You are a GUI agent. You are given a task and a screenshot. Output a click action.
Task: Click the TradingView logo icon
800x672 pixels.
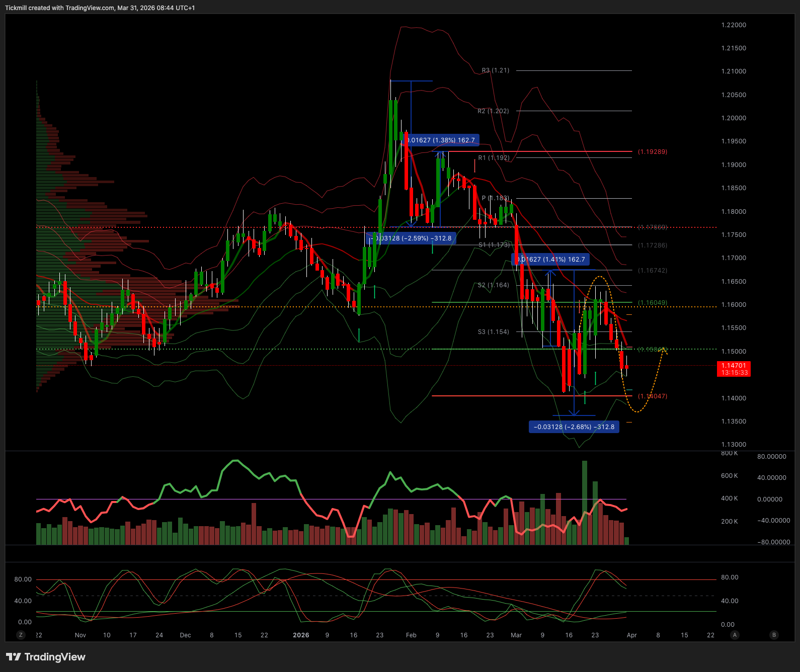pyautogui.click(x=14, y=657)
